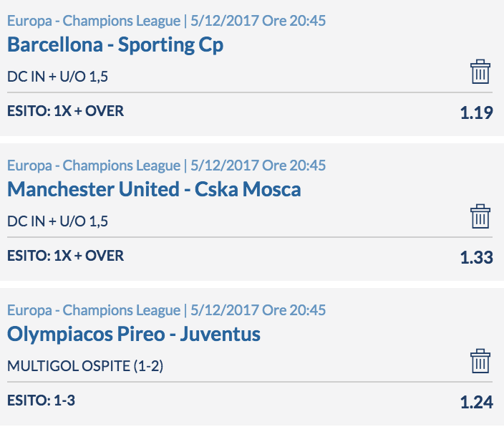Image resolution: width=504 pixels, height=427 pixels.
Task: Open the Manchester United - Cska Mosca match
Action: (x=154, y=189)
